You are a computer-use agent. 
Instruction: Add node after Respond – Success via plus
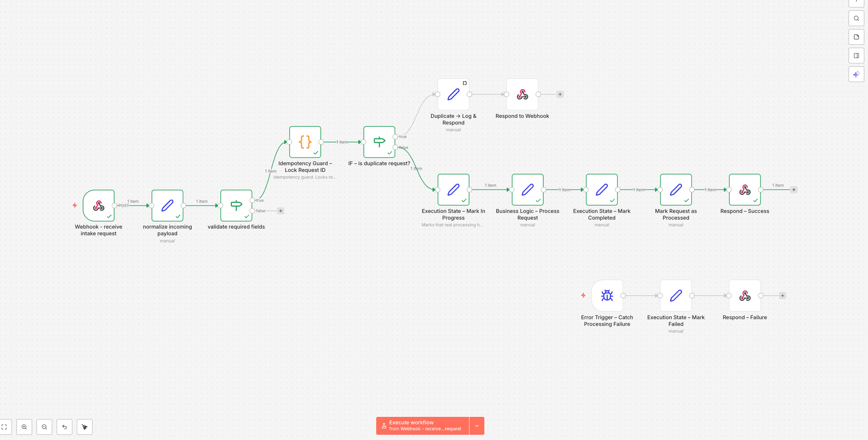pos(793,189)
